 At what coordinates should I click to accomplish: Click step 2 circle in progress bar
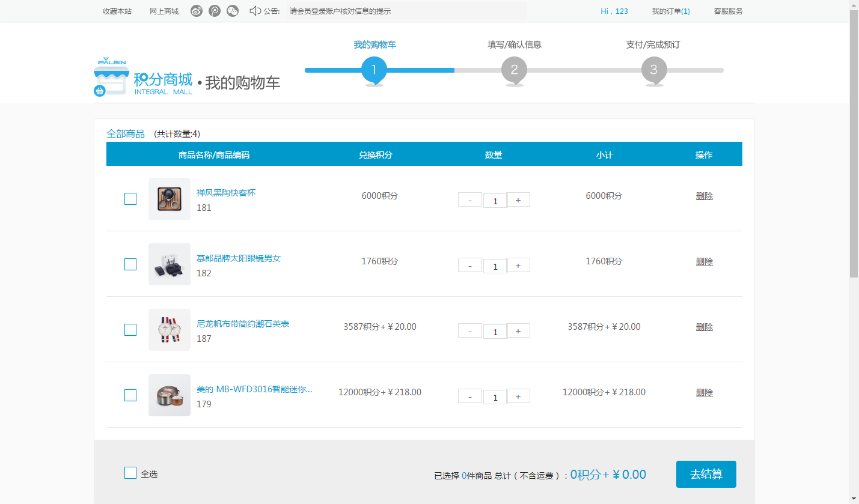[514, 70]
